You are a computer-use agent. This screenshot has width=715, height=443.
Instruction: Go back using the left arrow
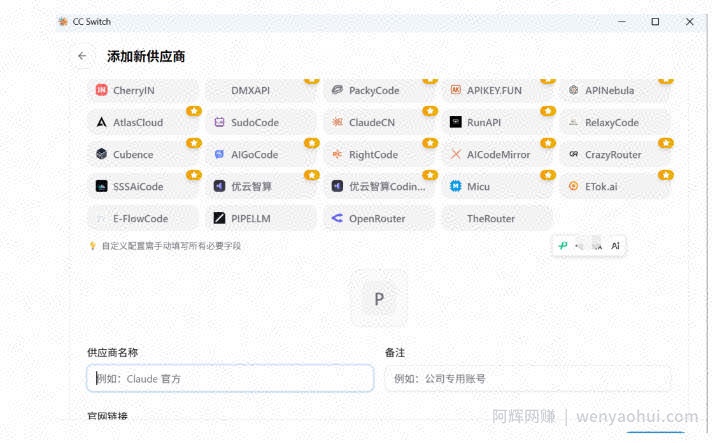tap(82, 56)
